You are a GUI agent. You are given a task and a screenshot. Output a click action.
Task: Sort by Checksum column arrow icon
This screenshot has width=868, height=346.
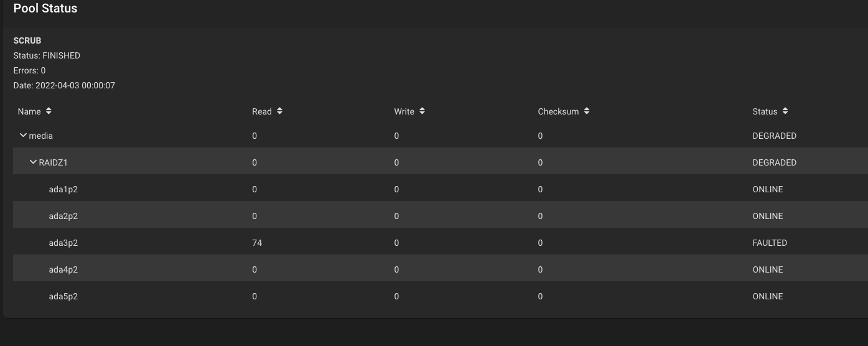tap(587, 111)
